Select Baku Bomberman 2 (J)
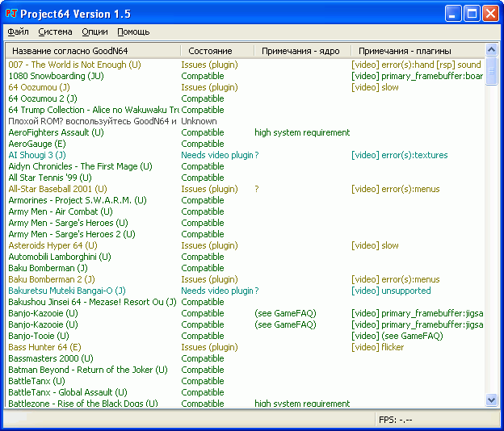 point(52,279)
